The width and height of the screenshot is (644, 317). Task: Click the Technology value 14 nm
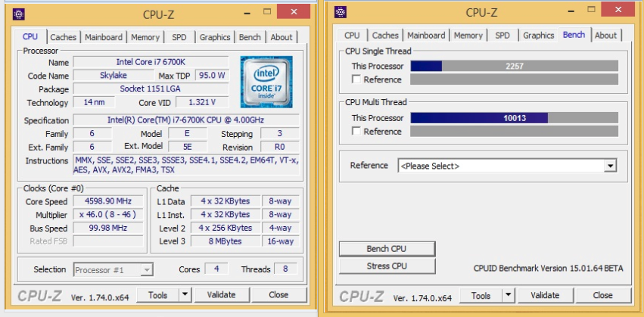click(x=94, y=102)
